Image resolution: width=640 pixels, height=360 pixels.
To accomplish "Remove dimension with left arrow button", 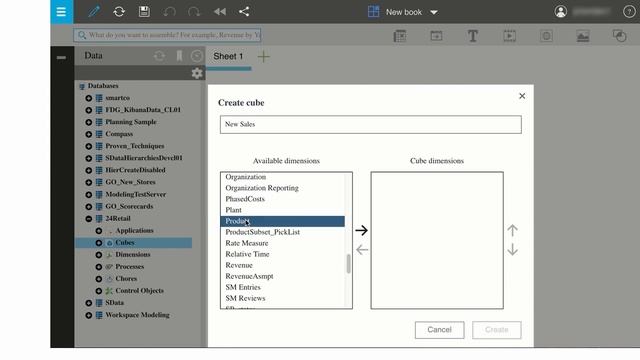I will pyautogui.click(x=362, y=249).
